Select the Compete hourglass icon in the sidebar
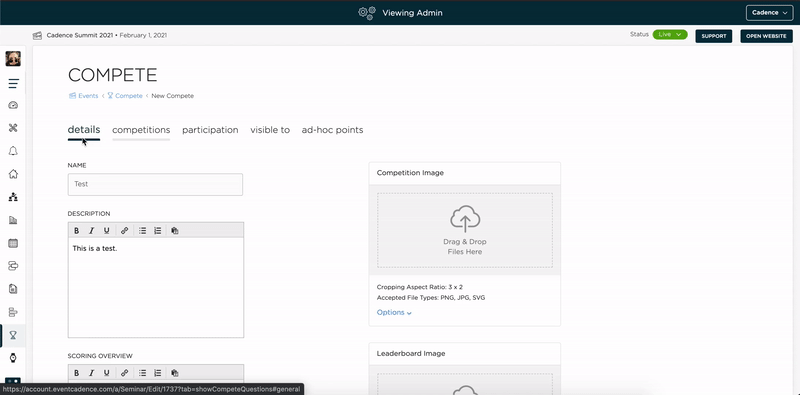800x395 pixels. [x=13, y=335]
